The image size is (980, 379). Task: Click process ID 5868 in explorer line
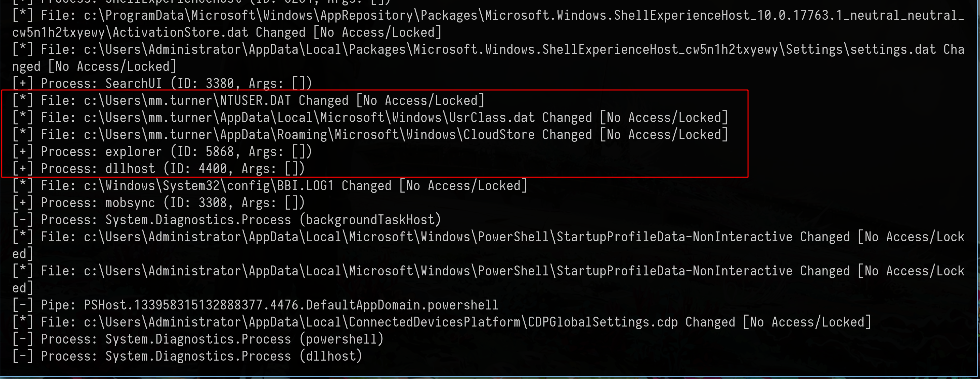tap(220, 152)
